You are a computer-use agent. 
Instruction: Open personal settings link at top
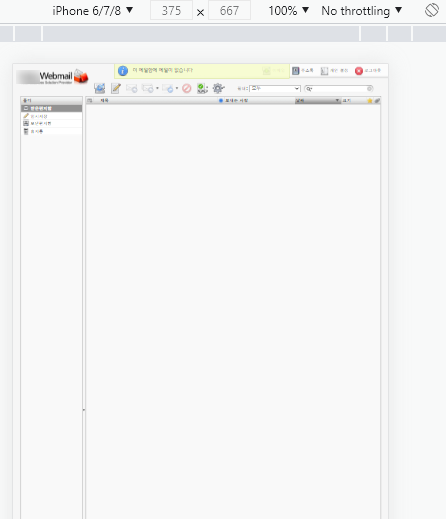pyautogui.click(x=334, y=71)
